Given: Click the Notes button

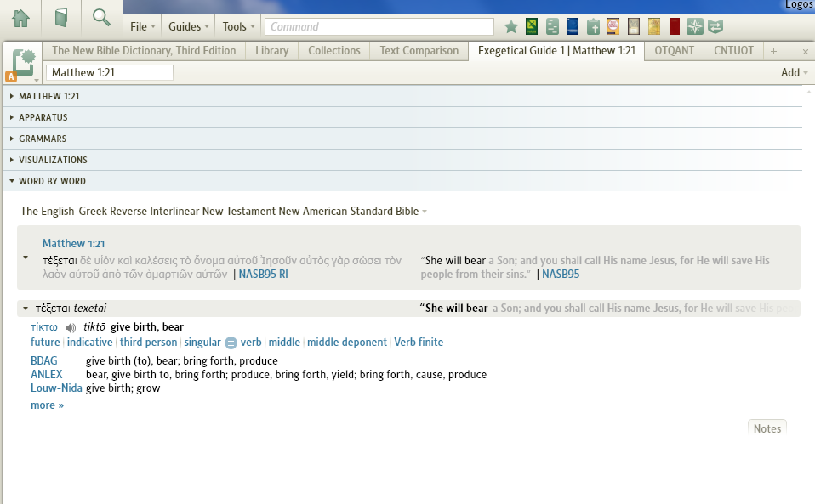Looking at the screenshot, I should 767,428.
